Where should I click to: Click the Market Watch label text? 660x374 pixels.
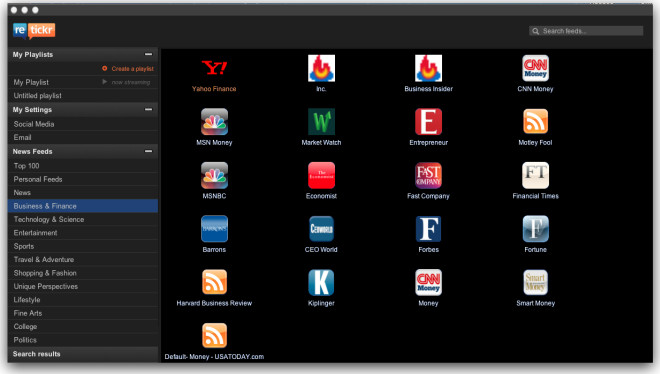321,143
